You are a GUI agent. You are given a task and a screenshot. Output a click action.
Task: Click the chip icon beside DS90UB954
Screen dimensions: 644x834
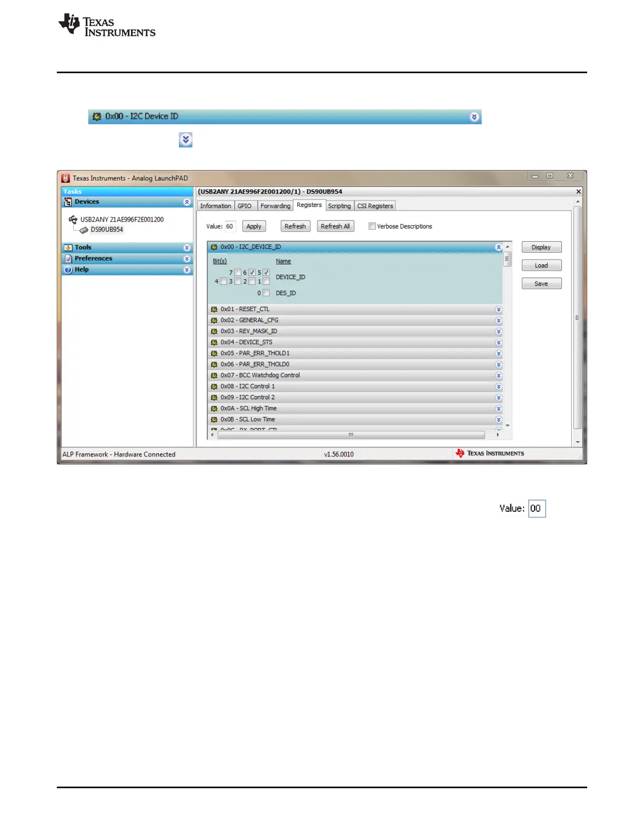point(84,230)
